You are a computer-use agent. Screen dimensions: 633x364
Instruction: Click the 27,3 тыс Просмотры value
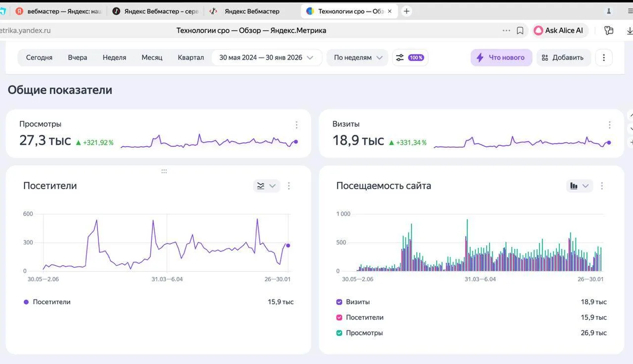[x=45, y=141]
